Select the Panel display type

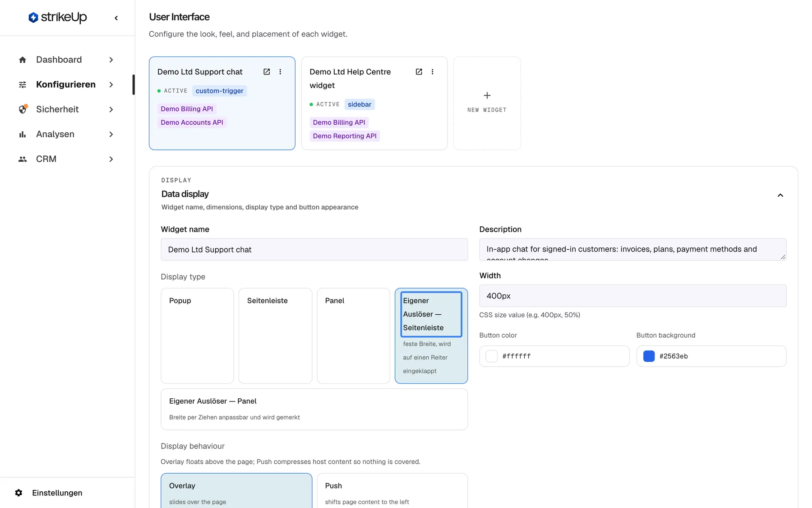(x=353, y=336)
